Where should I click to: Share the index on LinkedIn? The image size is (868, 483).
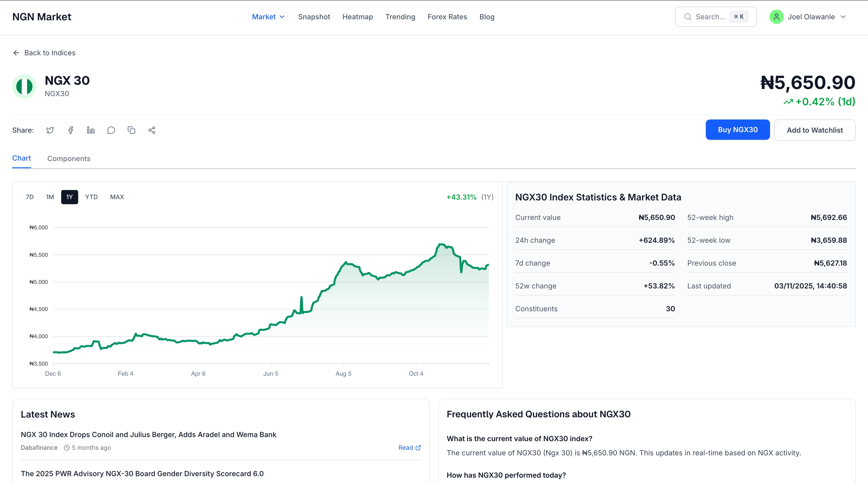click(90, 130)
